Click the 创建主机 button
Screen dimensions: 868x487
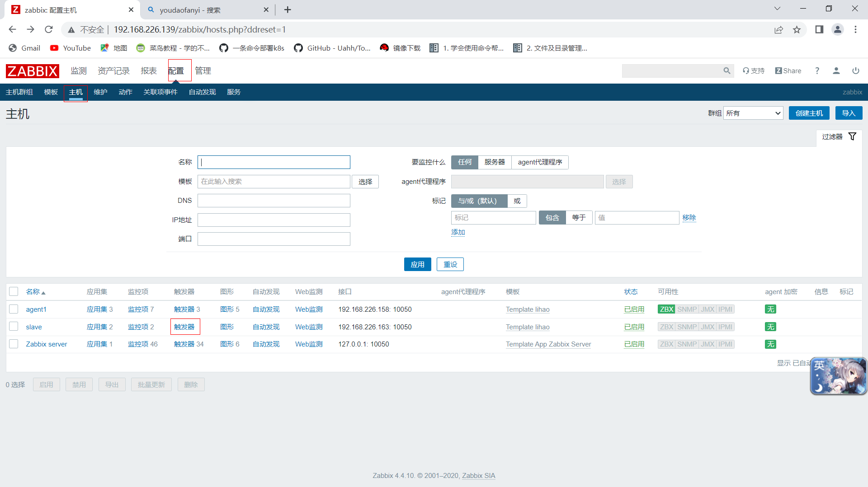(809, 113)
